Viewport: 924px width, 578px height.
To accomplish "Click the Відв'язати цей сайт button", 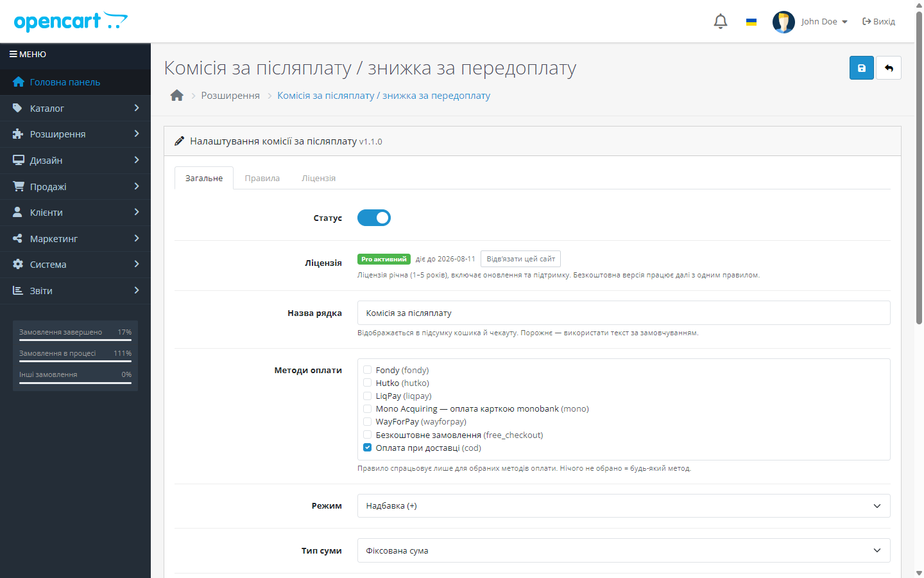I will [520, 259].
